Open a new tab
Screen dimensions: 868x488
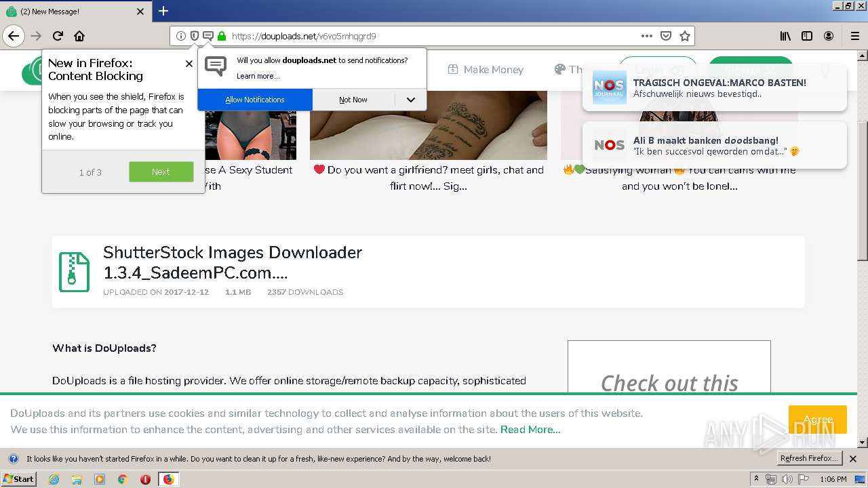click(163, 11)
